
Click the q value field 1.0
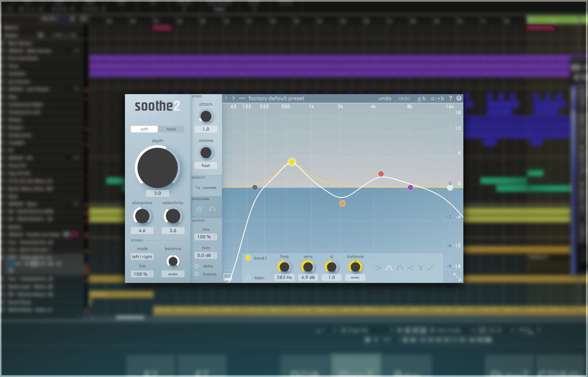[331, 277]
